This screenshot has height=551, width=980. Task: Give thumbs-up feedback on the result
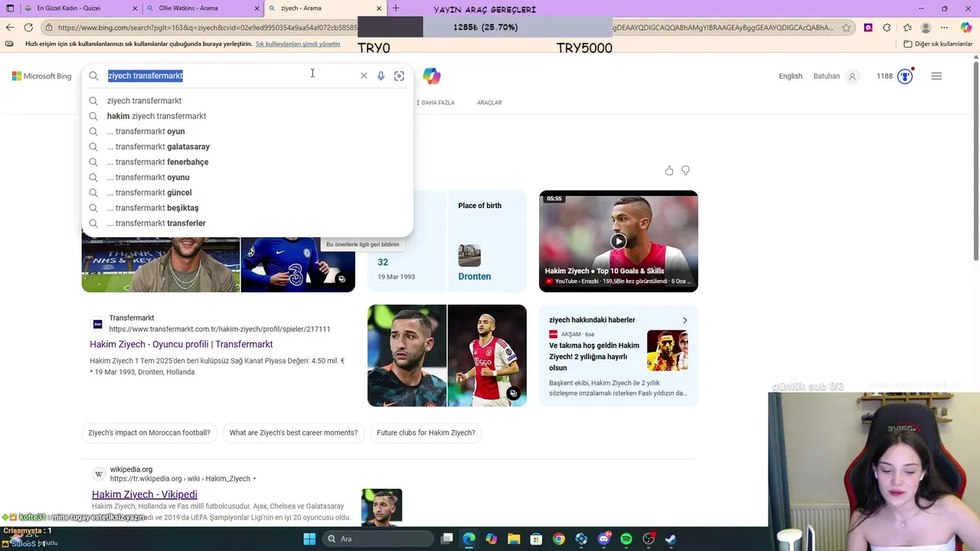point(669,171)
